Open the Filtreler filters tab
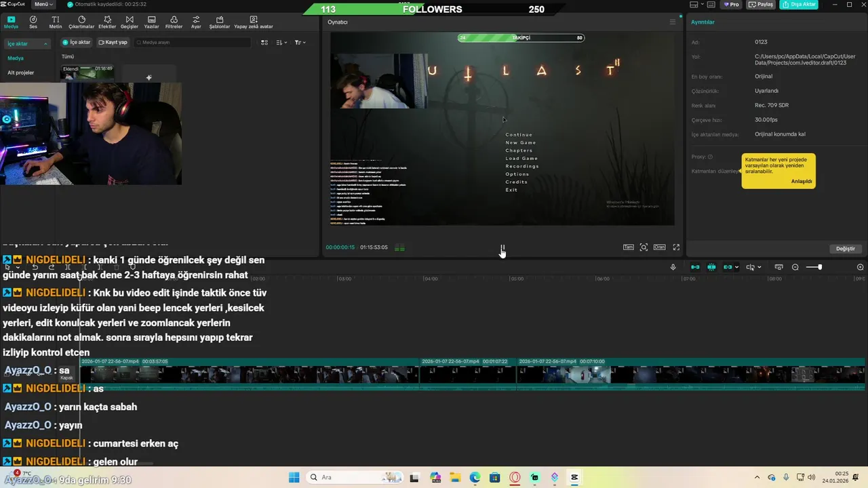The width and height of the screenshot is (868, 488). [174, 22]
